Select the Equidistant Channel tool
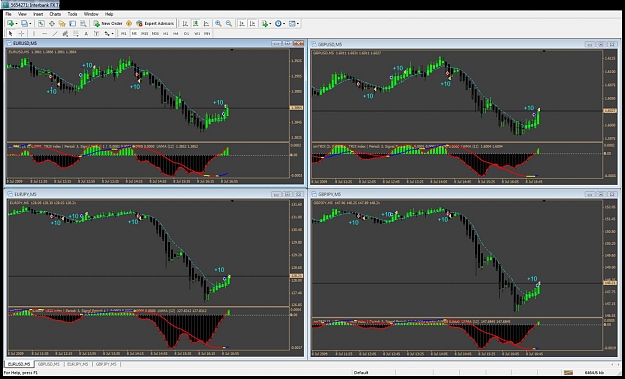 click(x=65, y=34)
